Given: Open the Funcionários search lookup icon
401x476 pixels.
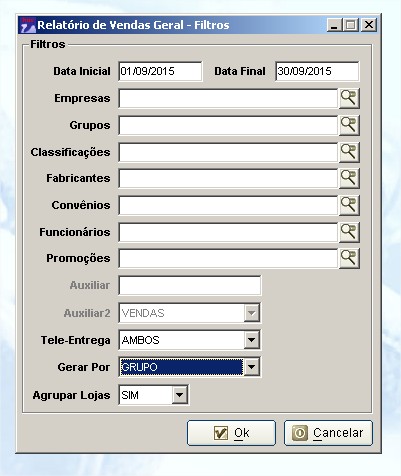Looking at the screenshot, I should (349, 232).
